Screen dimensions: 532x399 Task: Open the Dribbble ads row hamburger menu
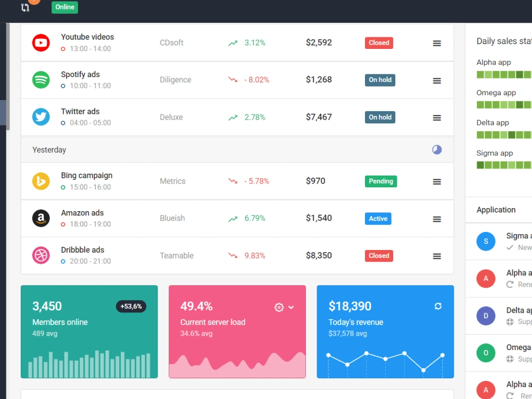tap(437, 256)
